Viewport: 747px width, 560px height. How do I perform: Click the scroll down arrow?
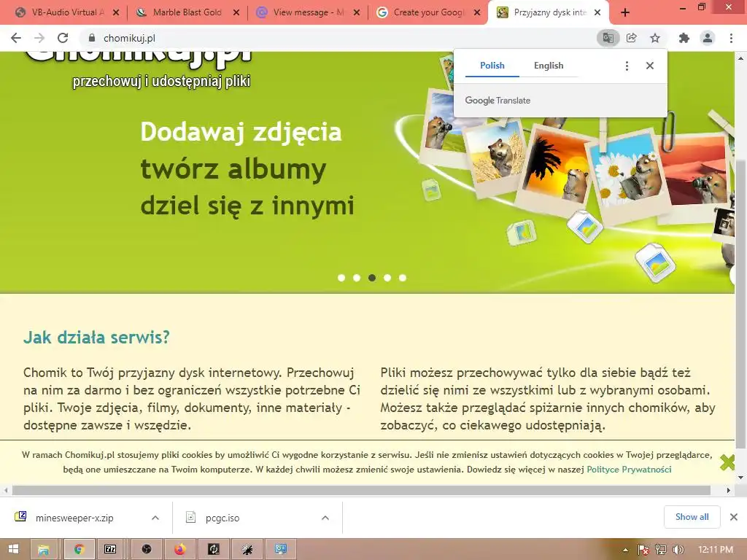[740, 477]
